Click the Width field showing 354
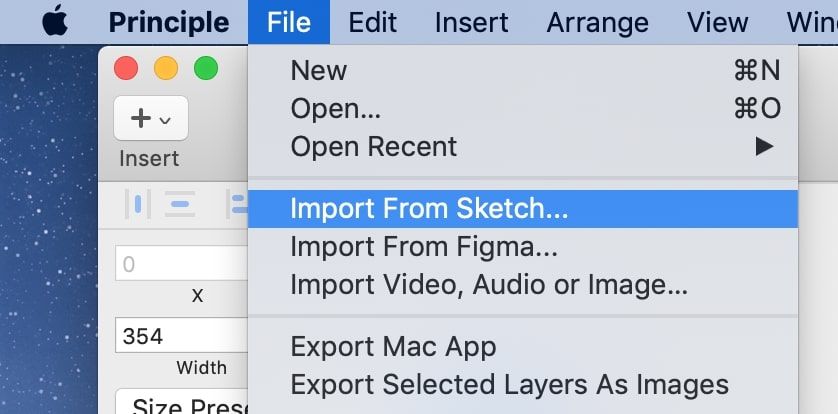 (x=180, y=336)
